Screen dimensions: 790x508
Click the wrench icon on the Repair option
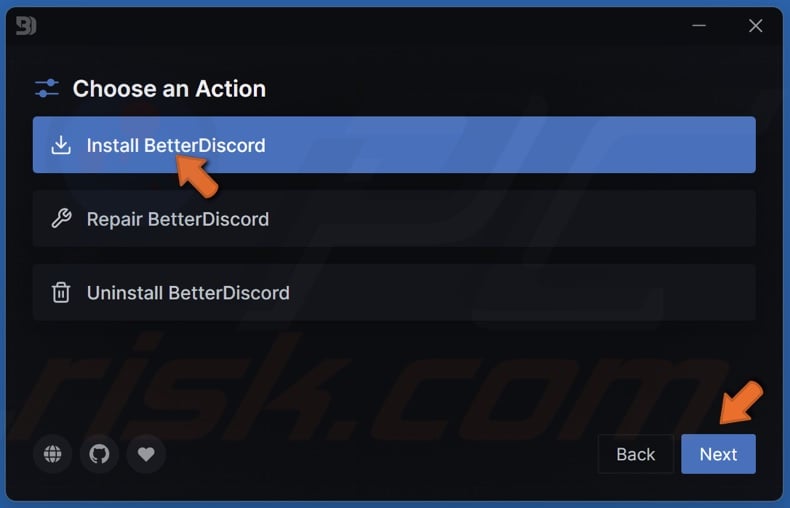point(61,219)
